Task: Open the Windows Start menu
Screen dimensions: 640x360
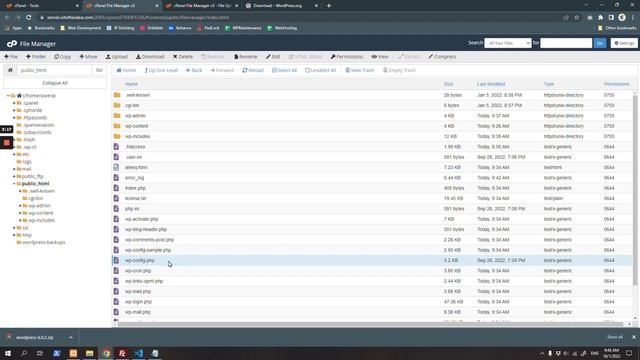Action: click(x=8, y=353)
